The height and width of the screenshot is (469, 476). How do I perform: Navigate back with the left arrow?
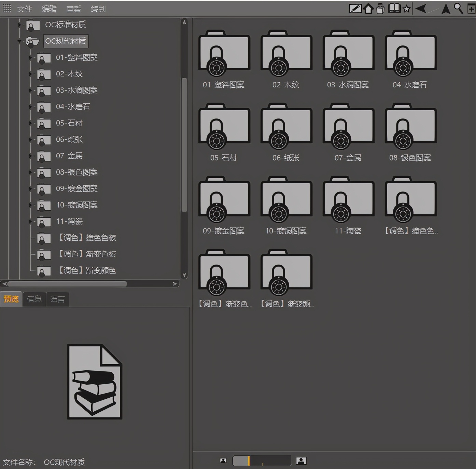click(421, 9)
